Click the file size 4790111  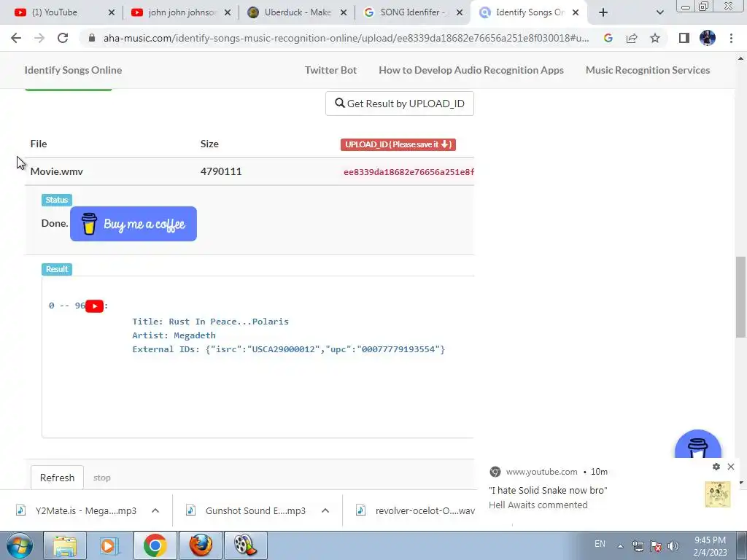221,171
